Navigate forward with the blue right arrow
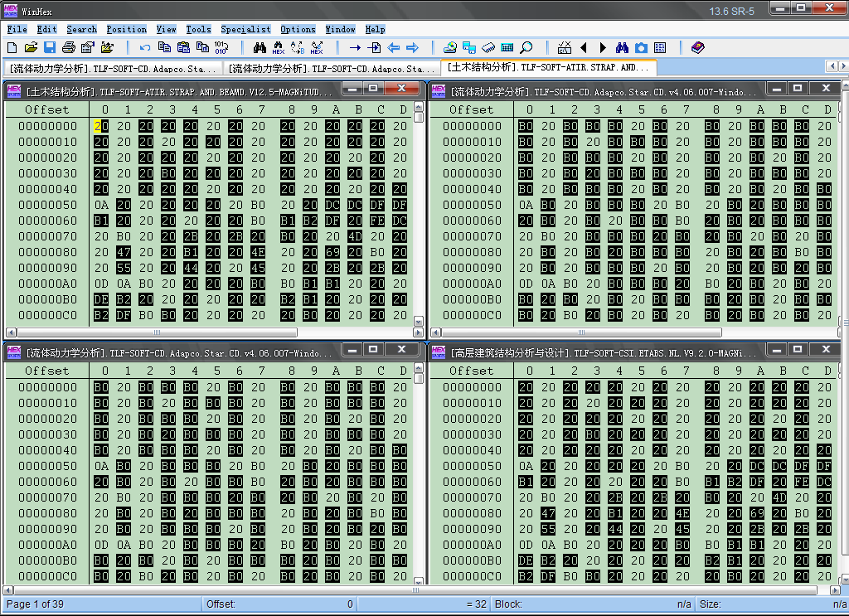The image size is (849, 616). coord(413,47)
